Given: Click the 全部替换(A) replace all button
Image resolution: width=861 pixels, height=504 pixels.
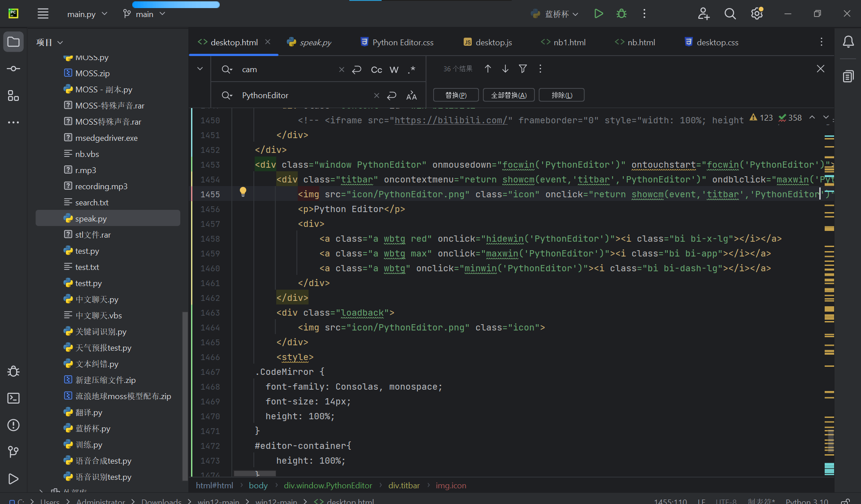Looking at the screenshot, I should 509,95.
